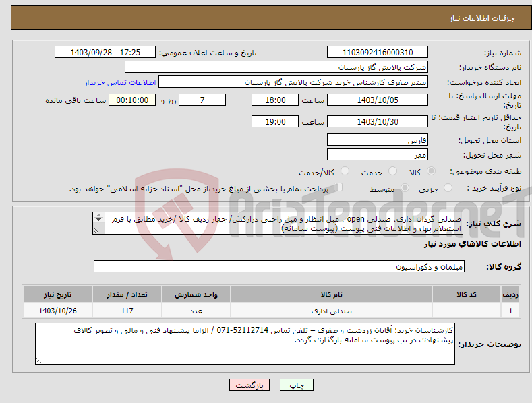Click resize handle of description box

point(96,230)
